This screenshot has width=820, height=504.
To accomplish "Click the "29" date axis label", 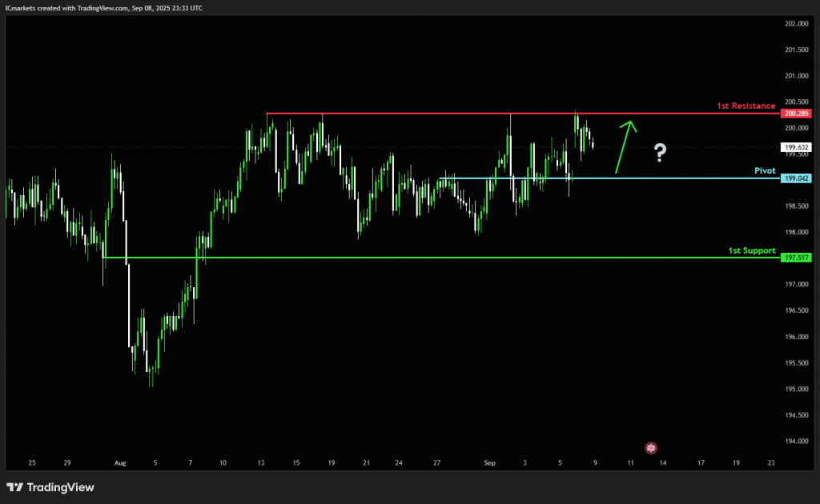I will point(67,462).
